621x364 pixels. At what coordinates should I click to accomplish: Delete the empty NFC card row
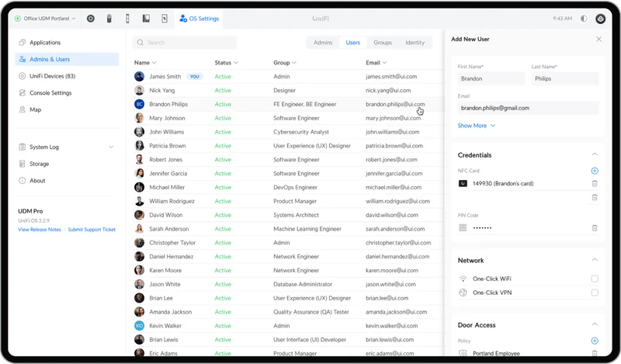(x=595, y=197)
